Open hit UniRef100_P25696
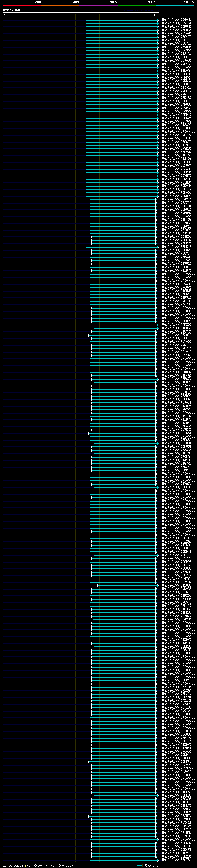This screenshot has width=197, height=868. (176, 33)
